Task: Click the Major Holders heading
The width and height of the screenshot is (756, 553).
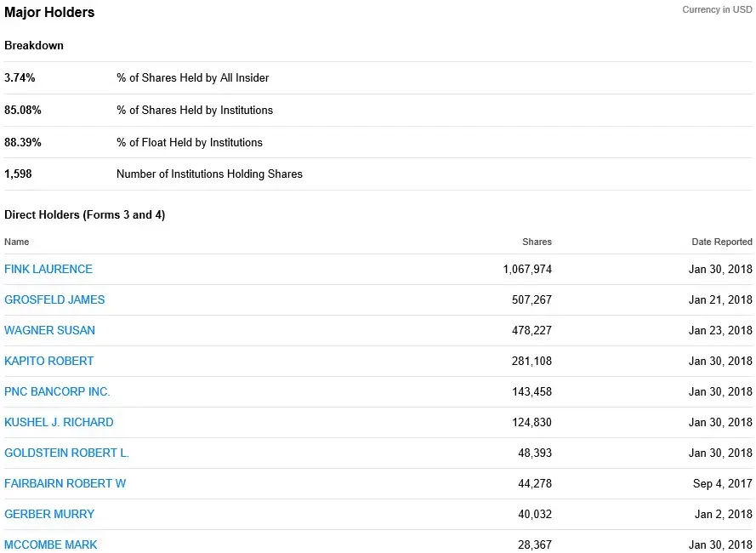Action: pyautogui.click(x=49, y=13)
